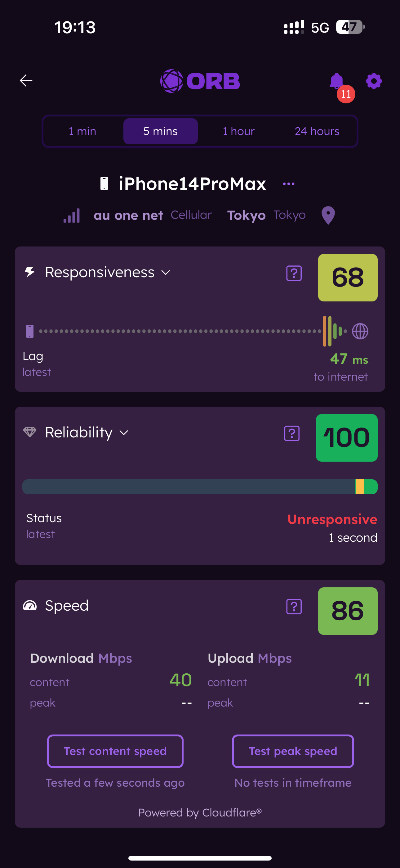Tap the back arrow
The height and width of the screenshot is (868, 400).
26,80
